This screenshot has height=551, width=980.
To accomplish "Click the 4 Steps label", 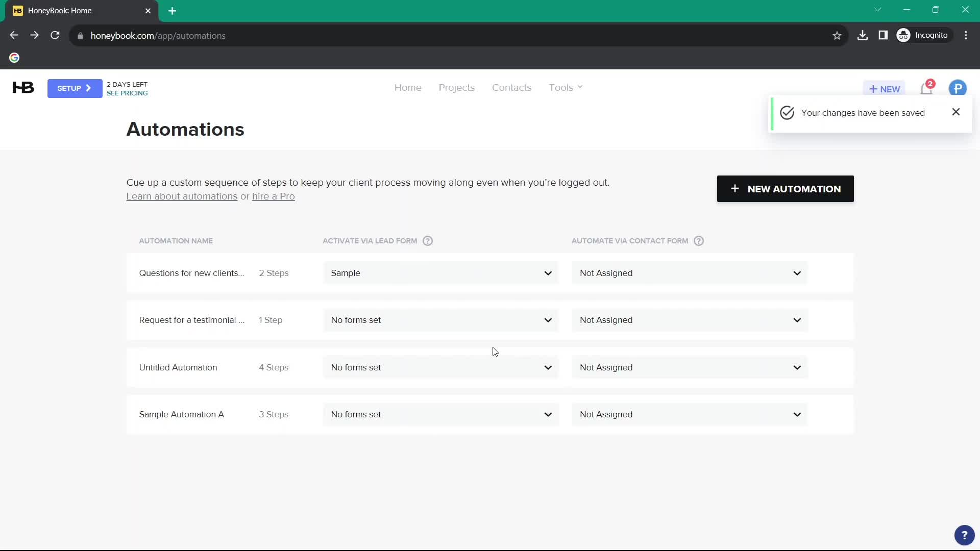I will (x=274, y=367).
